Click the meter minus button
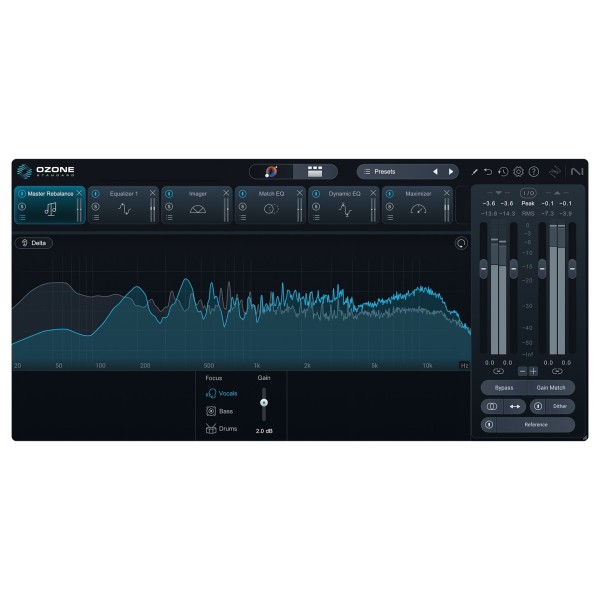This screenshot has width=600, height=600. [523, 371]
